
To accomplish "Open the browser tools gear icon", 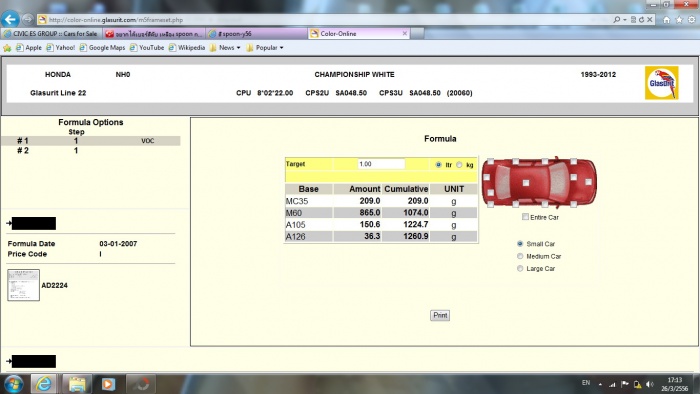I will click(x=692, y=20).
